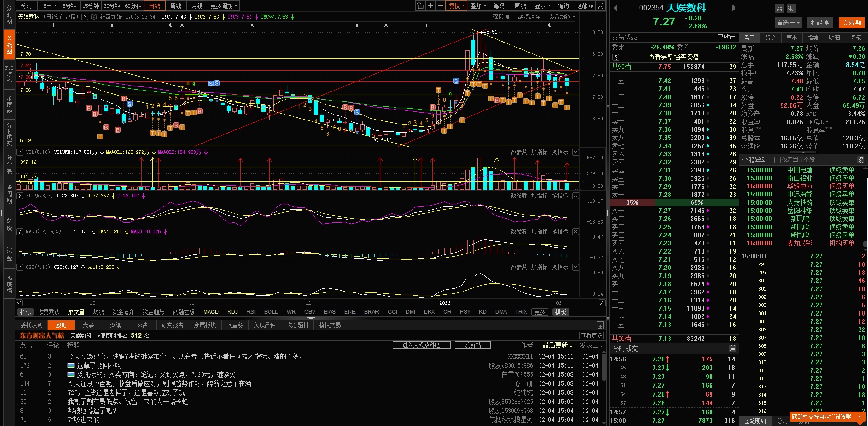868x426 pixels.
Task: Open the 更多 indicators dropdown
Action: coord(540,312)
